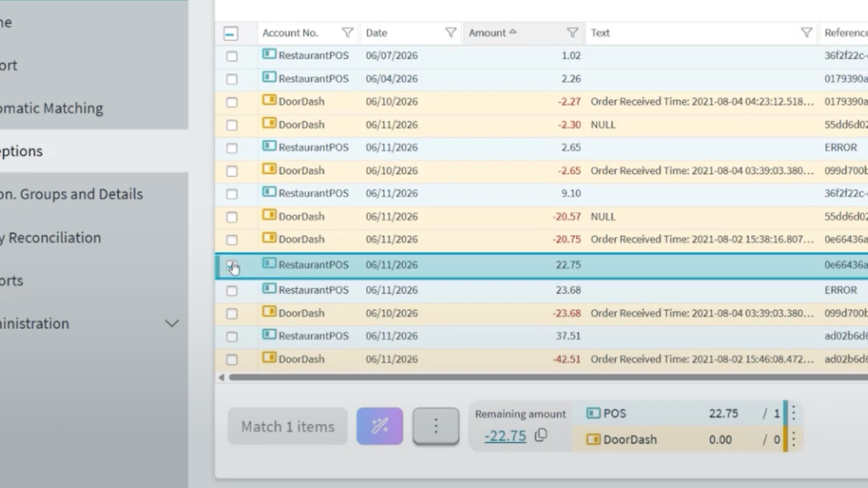Check the RestaurantPOS 37.51 row checkbox
This screenshot has height=488, width=868.
(x=232, y=337)
